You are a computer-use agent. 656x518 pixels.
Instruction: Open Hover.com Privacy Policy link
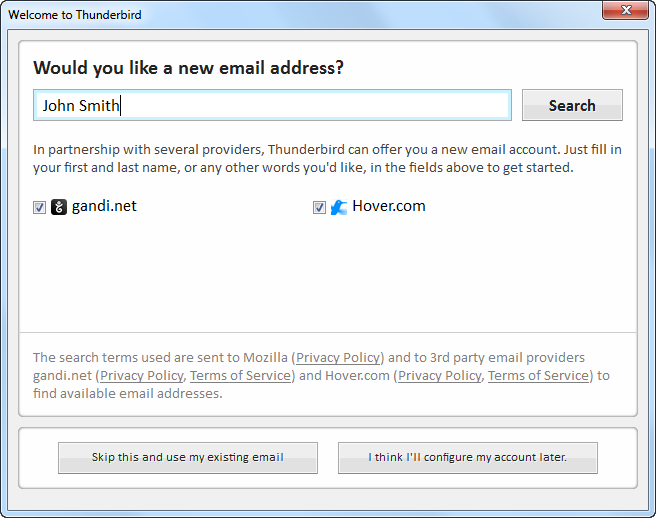point(440,376)
